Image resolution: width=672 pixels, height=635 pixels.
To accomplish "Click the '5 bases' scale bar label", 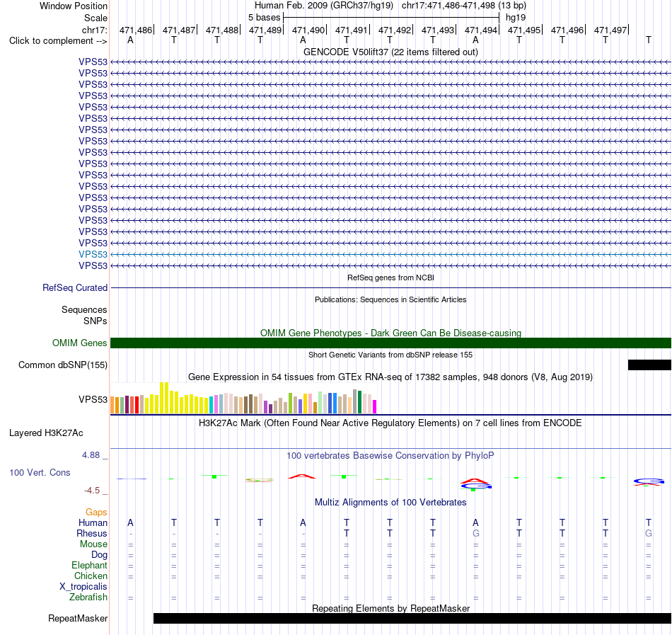I will (x=264, y=18).
